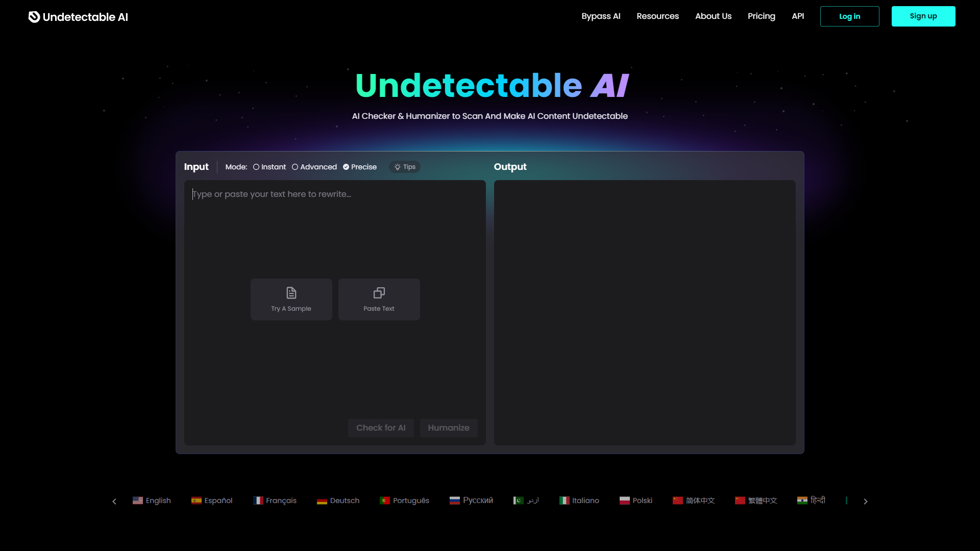Select the Advanced mode radio button
980x551 pixels.
click(296, 167)
